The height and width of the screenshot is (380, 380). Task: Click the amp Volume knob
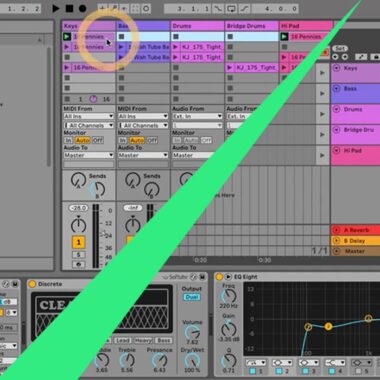[192, 332]
